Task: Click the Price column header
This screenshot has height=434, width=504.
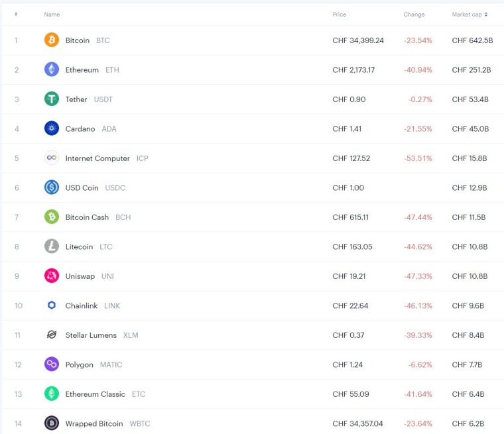Action: coord(339,15)
